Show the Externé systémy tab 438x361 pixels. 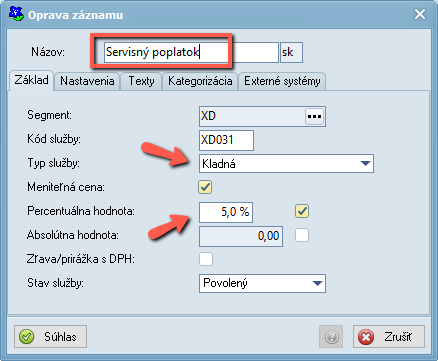point(282,81)
